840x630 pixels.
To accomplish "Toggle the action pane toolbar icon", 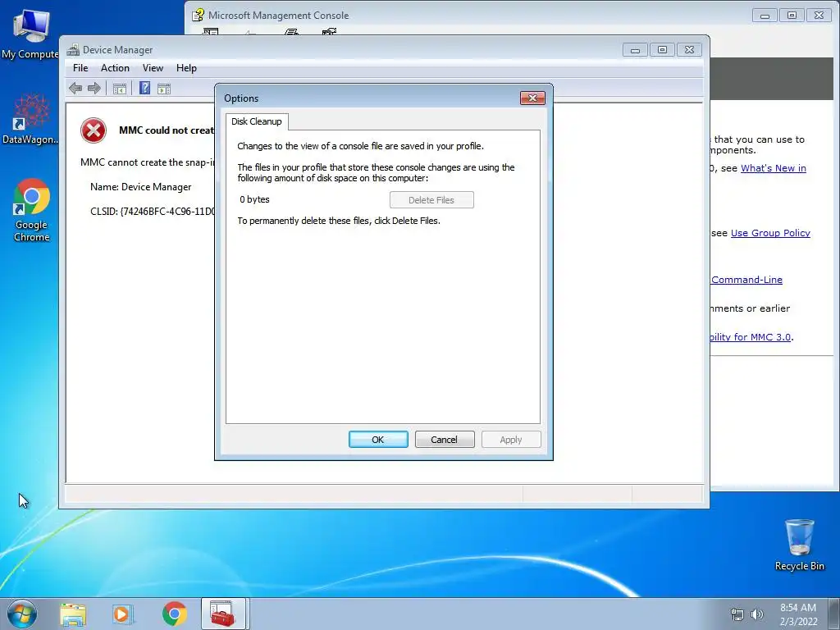I will coord(164,89).
